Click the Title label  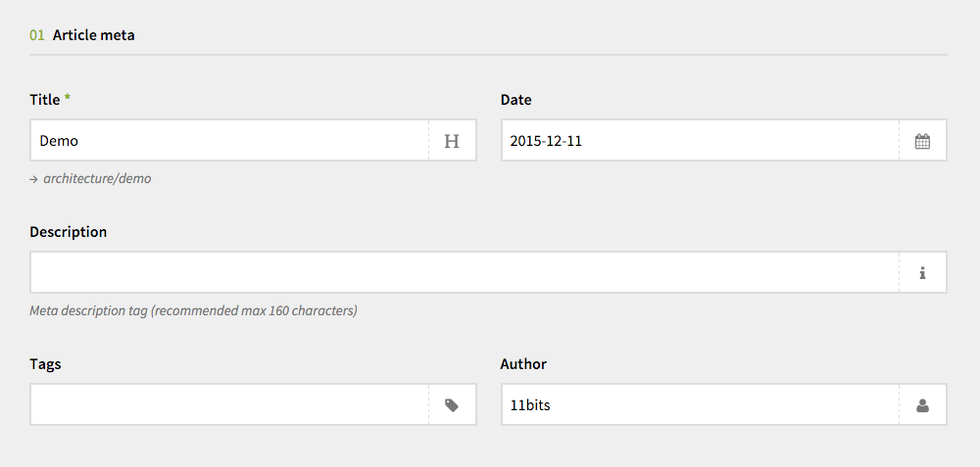tap(45, 100)
